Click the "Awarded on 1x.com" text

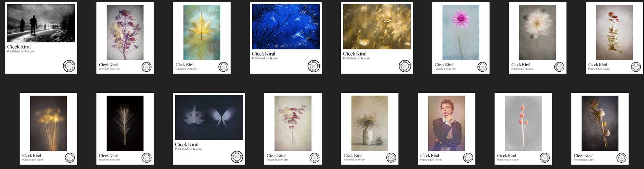click(x=584, y=160)
